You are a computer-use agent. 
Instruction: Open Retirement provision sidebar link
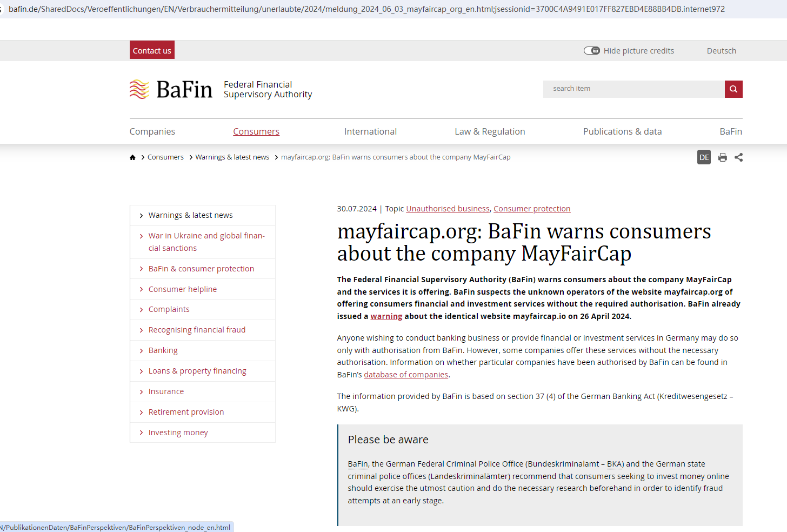pos(186,412)
